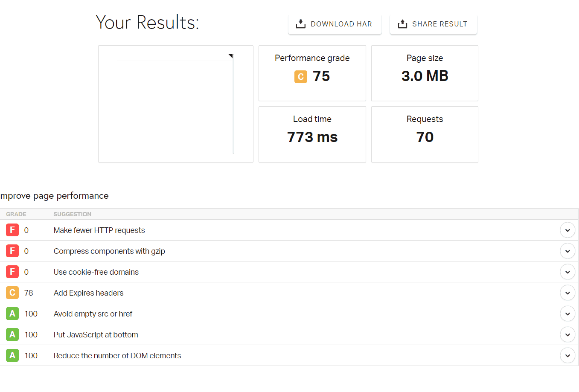Screen dimensions: 579x392
Task: Click the GRADE column header
Action: [x=16, y=214]
